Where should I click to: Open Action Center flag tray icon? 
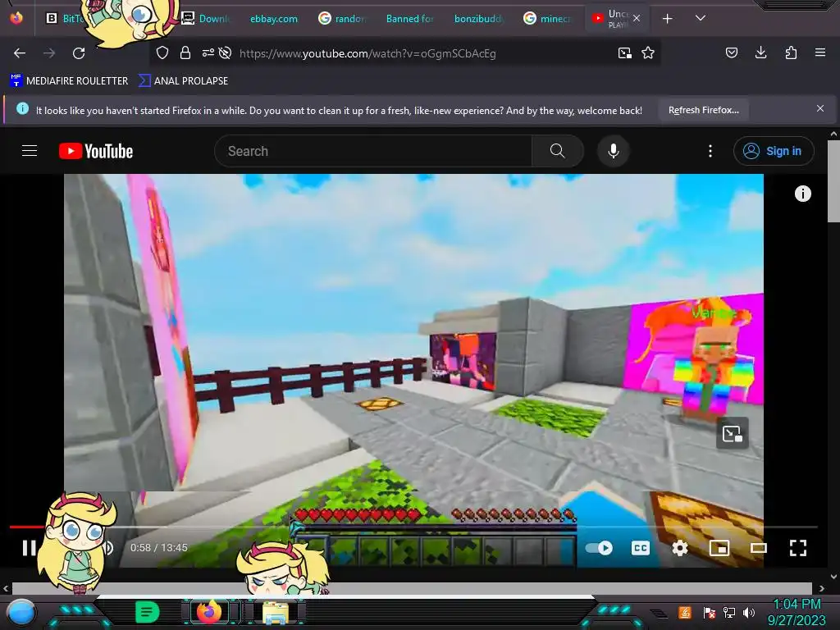tap(710, 612)
